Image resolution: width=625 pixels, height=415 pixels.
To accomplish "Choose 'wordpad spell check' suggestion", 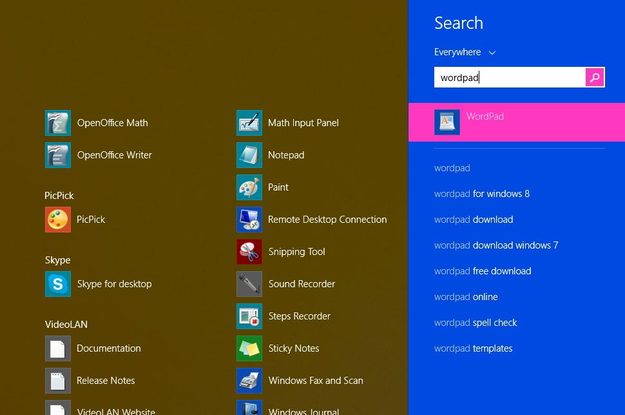I will (x=475, y=323).
